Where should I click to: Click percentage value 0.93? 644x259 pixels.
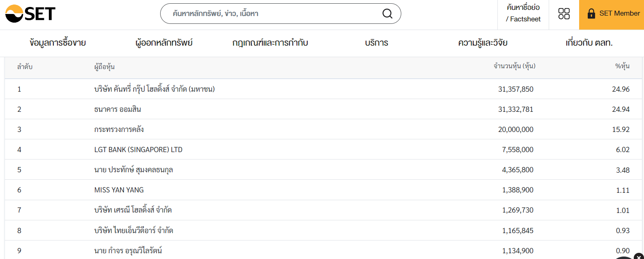623,231
